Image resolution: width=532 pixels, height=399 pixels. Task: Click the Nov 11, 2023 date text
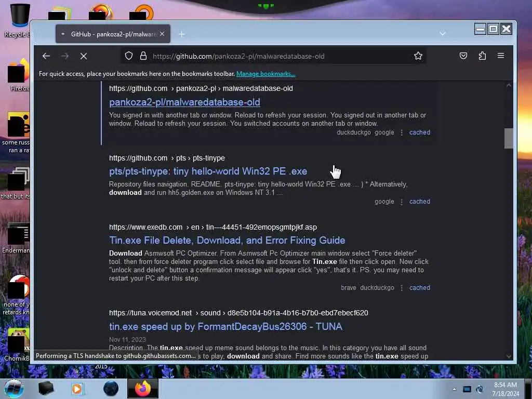pyautogui.click(x=127, y=340)
